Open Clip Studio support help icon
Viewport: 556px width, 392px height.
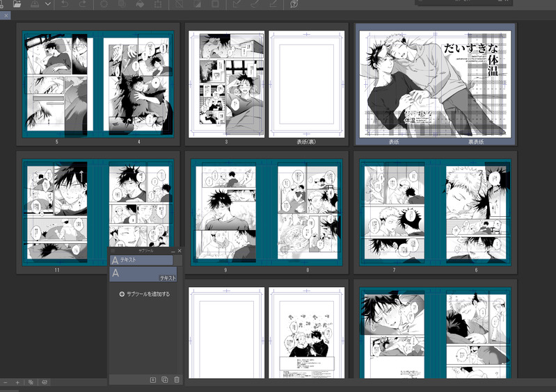pyautogui.click(x=294, y=4)
